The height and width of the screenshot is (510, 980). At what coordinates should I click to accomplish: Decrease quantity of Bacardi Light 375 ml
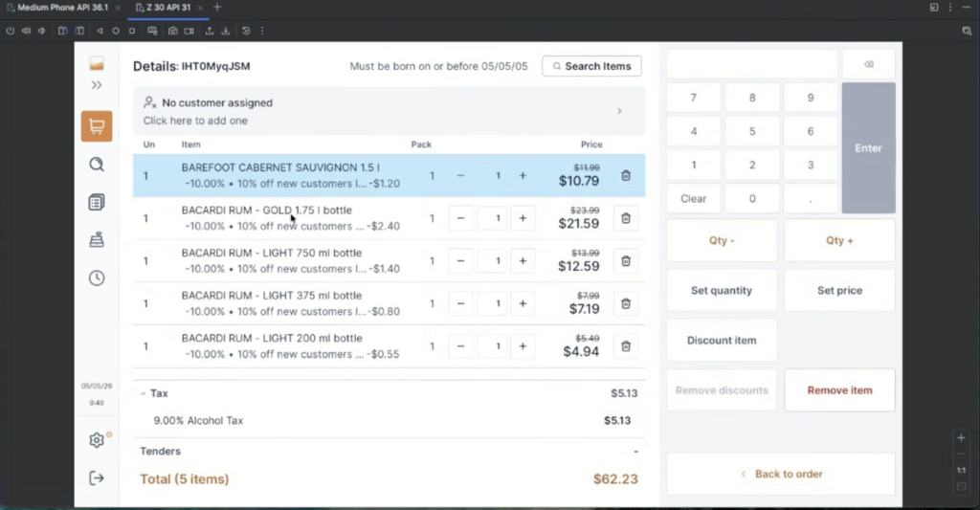point(460,303)
